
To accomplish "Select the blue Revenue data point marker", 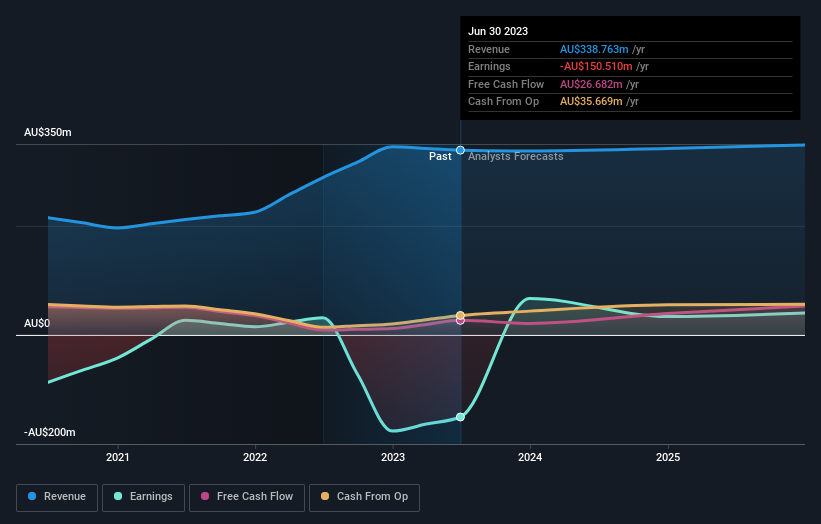I will click(460, 150).
